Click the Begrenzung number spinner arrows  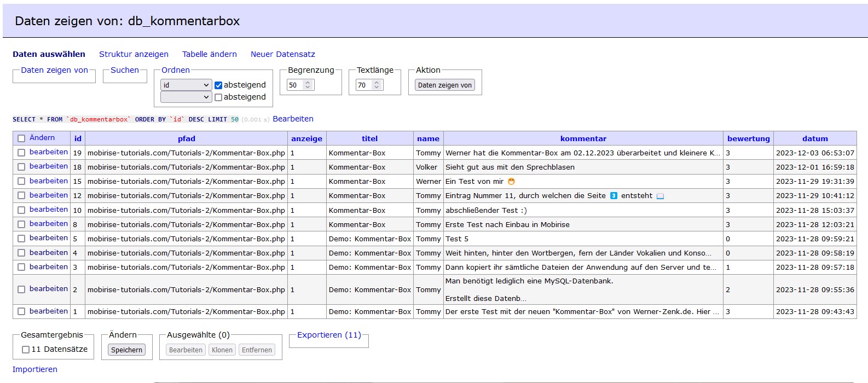click(x=308, y=85)
